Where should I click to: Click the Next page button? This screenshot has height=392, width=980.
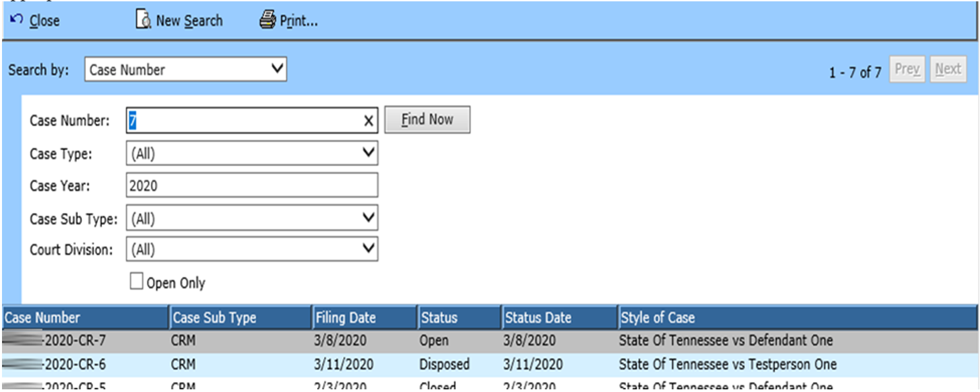pyautogui.click(x=948, y=69)
